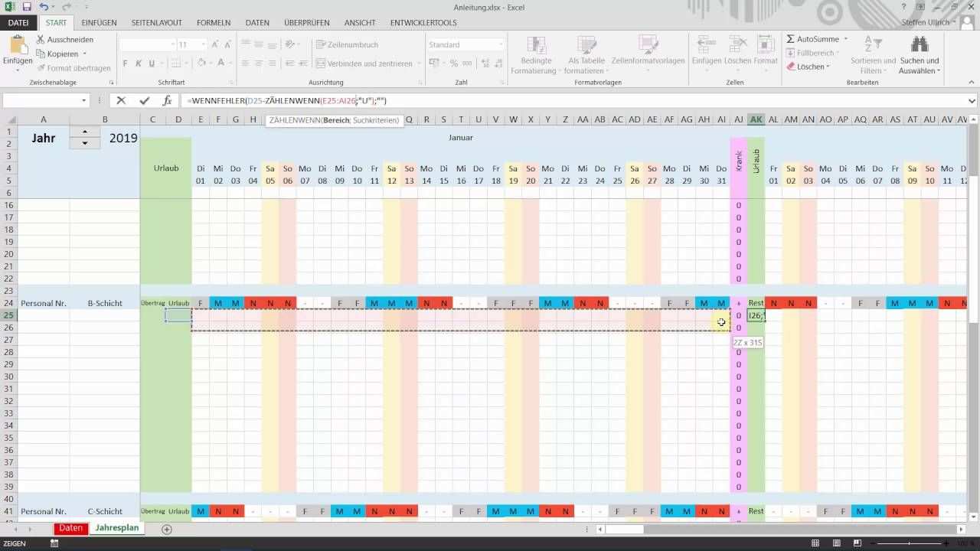Click the AutoSumme sigma icon
980x551 pixels.
coord(791,39)
